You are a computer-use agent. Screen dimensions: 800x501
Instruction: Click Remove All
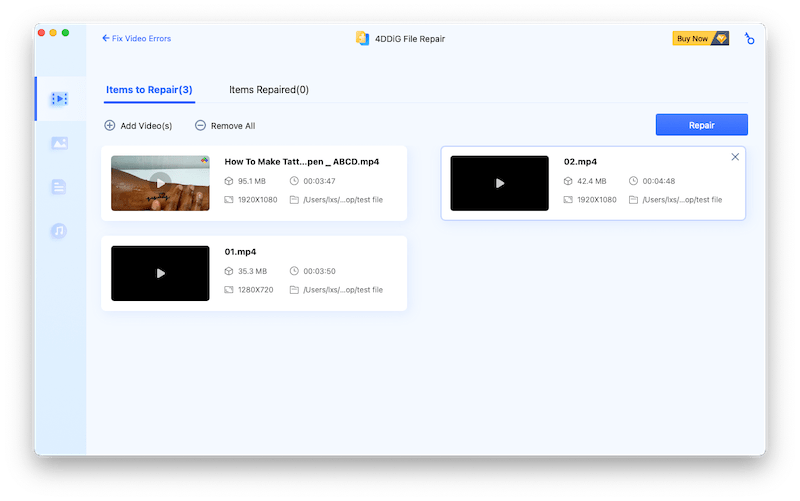[225, 126]
